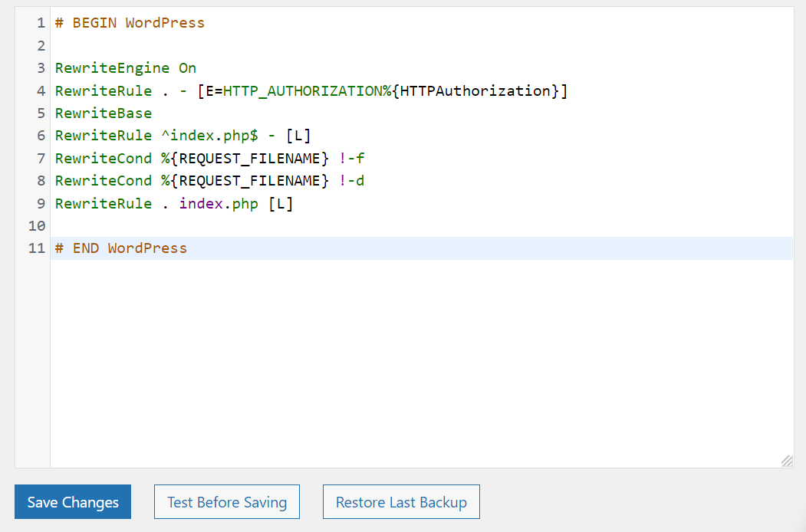Screen dimensions: 806x532
Task: Click the Save Changes button
Action: tap(73, 501)
